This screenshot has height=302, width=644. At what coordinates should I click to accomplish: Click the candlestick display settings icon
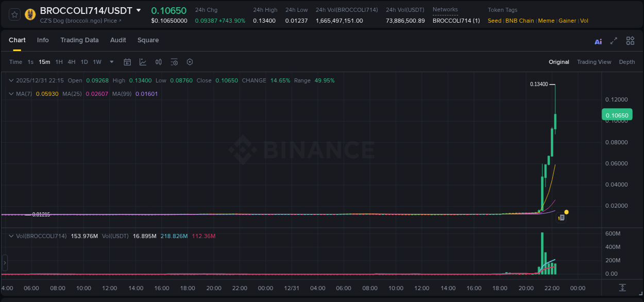point(158,62)
